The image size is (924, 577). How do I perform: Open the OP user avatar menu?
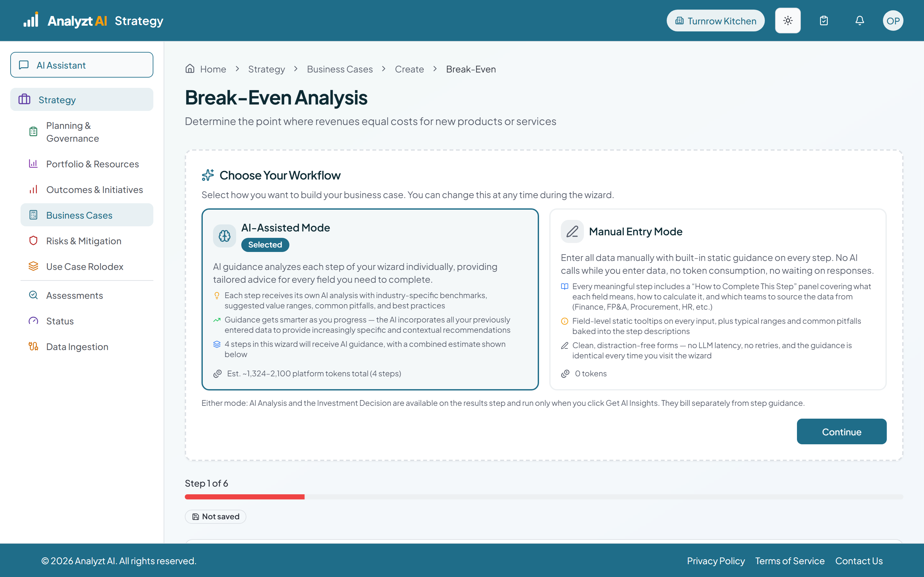click(893, 21)
